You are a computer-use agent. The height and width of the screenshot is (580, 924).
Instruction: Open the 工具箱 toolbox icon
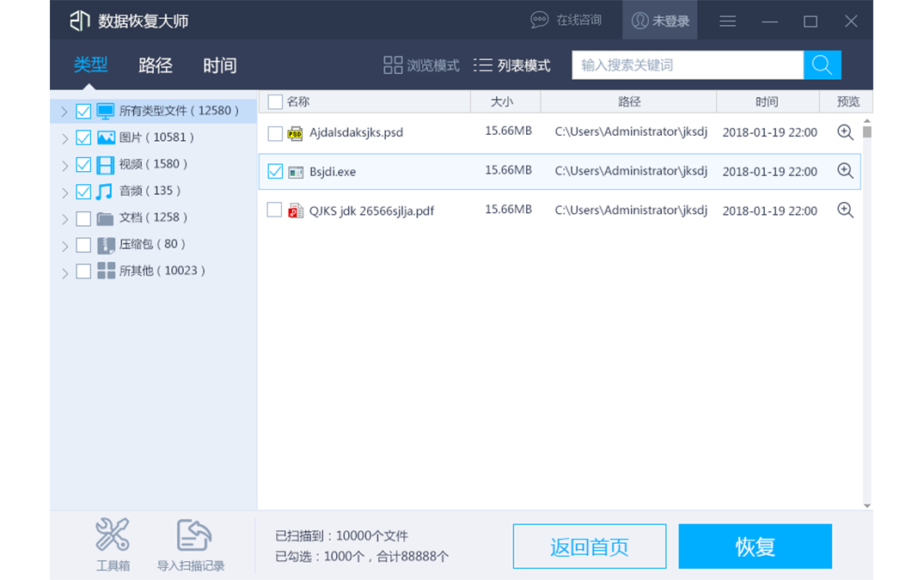[112, 544]
